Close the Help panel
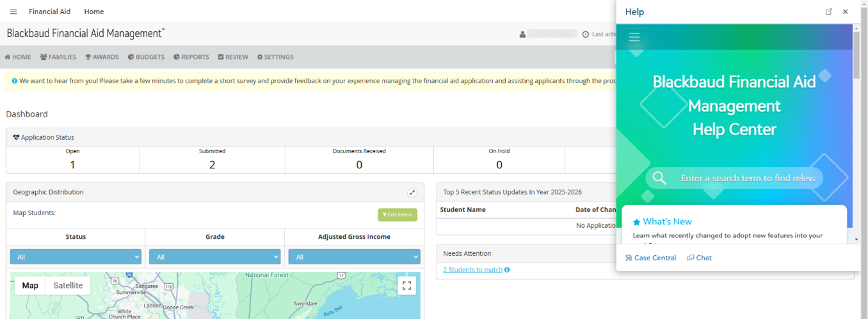This screenshot has height=319, width=868. click(x=846, y=12)
